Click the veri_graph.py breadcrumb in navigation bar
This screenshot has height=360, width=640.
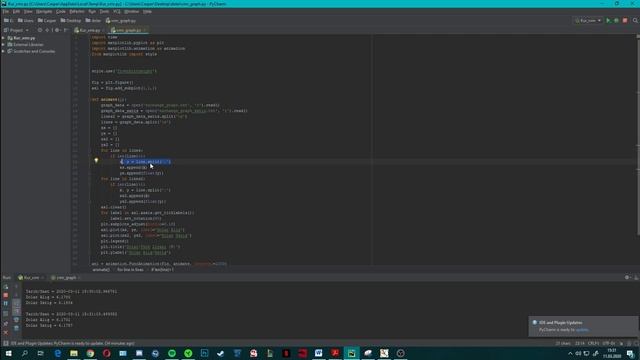coord(120,20)
